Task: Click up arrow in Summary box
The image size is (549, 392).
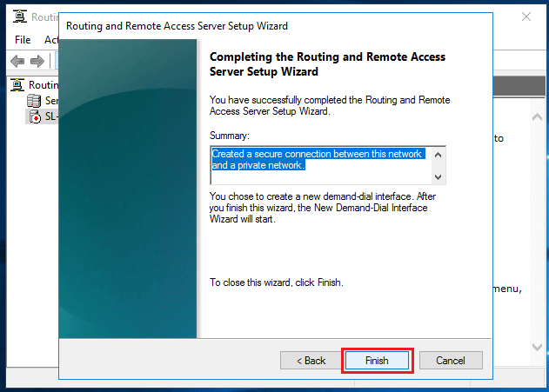Action: tap(438, 155)
